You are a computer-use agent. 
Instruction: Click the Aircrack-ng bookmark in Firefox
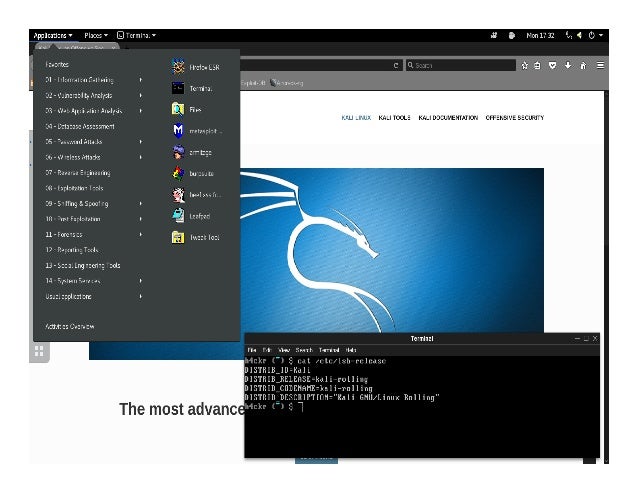(287, 83)
